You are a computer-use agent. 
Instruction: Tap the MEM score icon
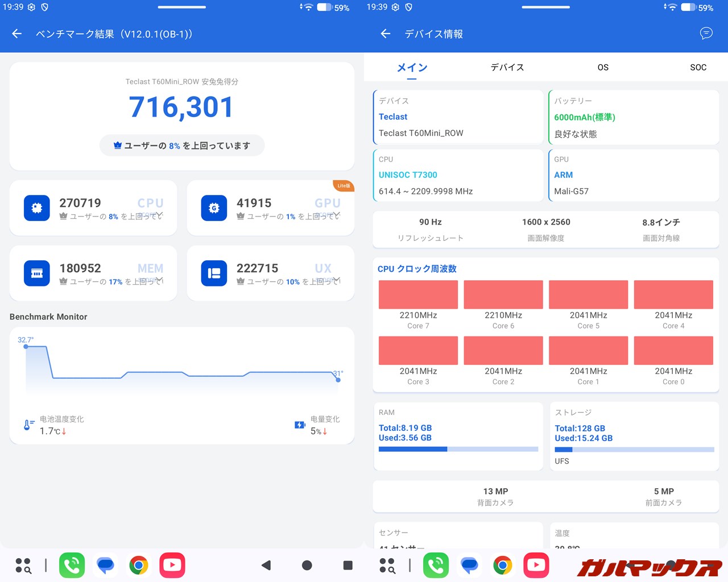[37, 273]
